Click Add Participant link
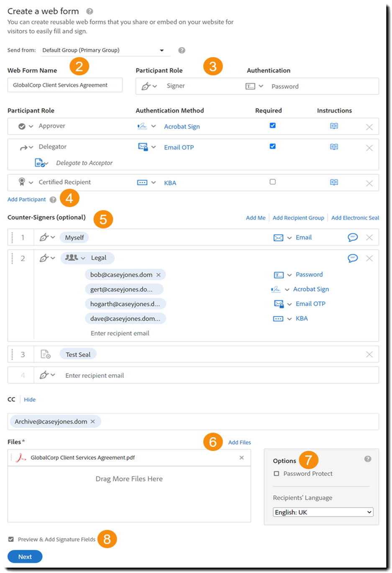The width and height of the screenshot is (392, 573). [26, 200]
